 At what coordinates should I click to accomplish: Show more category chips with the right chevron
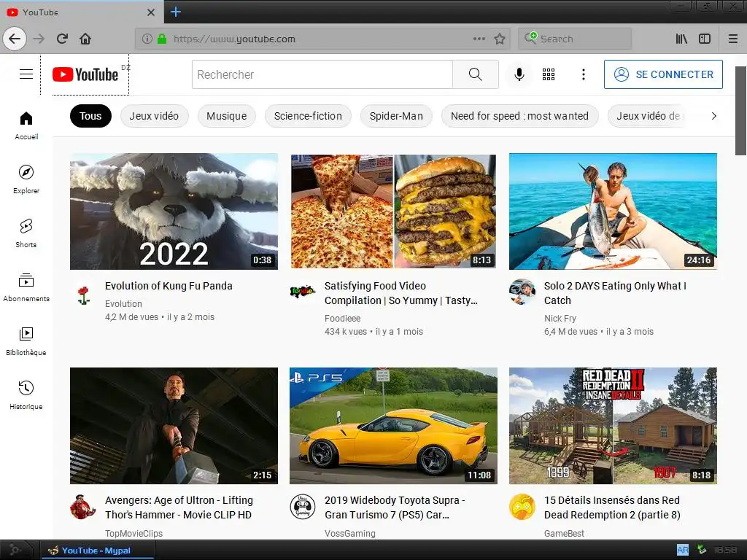[x=713, y=116]
